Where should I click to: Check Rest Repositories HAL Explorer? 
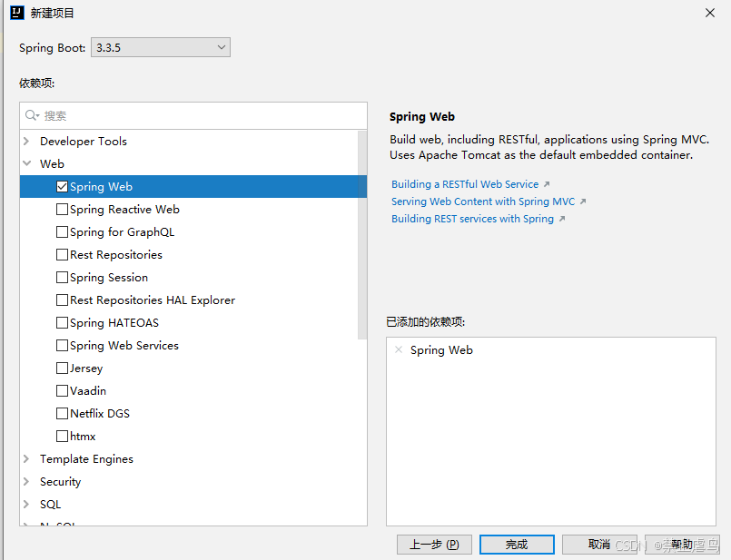point(62,300)
